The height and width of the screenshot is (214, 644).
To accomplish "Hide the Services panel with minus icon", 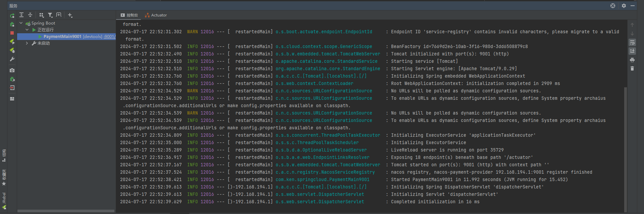I will point(633,6).
